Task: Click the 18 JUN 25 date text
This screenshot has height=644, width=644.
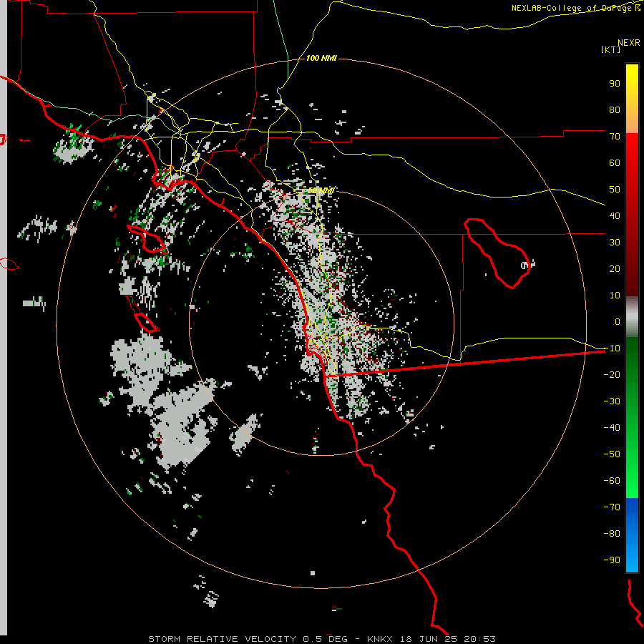Action: tap(428, 639)
